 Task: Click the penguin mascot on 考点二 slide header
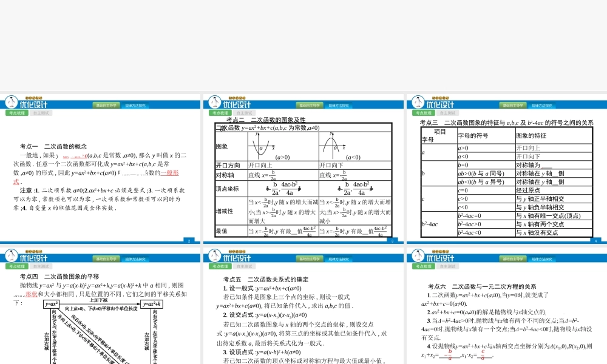click(214, 102)
